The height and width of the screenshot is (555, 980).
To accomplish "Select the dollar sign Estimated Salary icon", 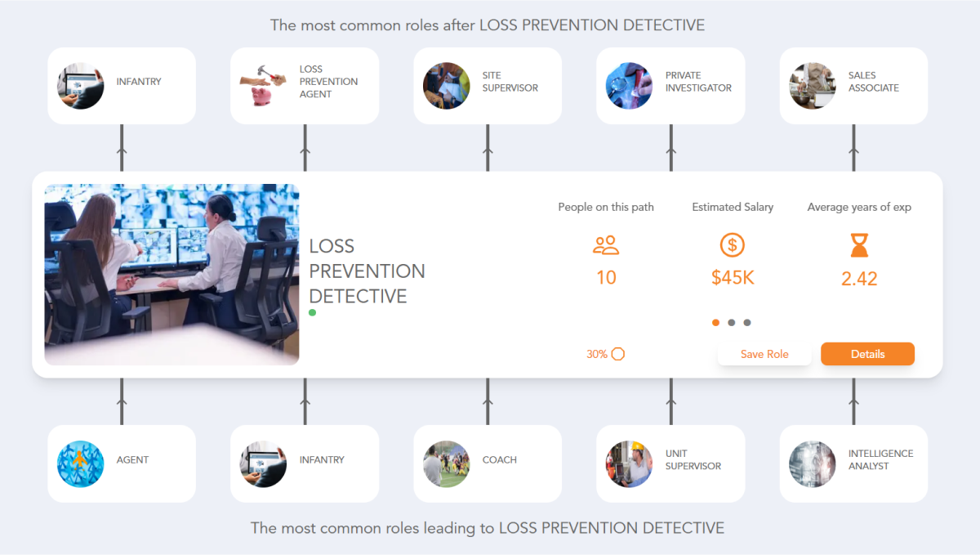I will pyautogui.click(x=733, y=245).
